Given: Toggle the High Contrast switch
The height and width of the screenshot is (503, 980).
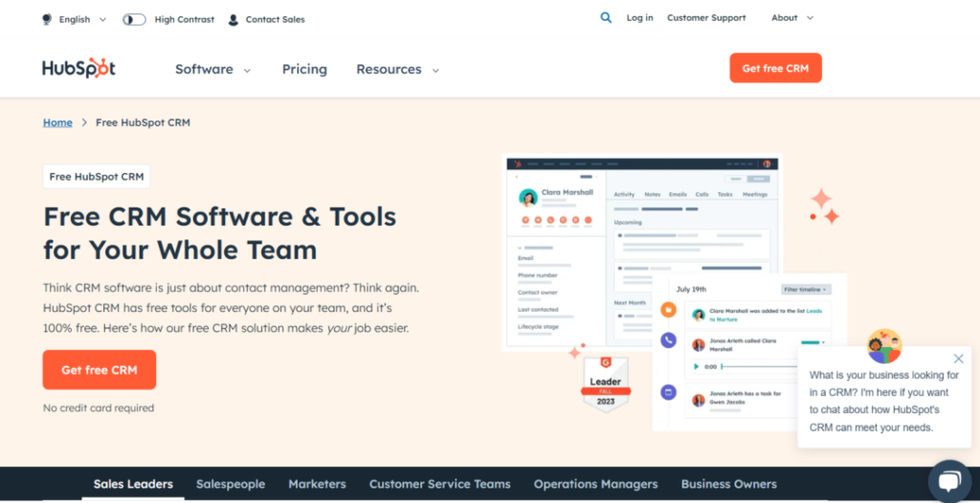Looking at the screenshot, I should (x=134, y=19).
